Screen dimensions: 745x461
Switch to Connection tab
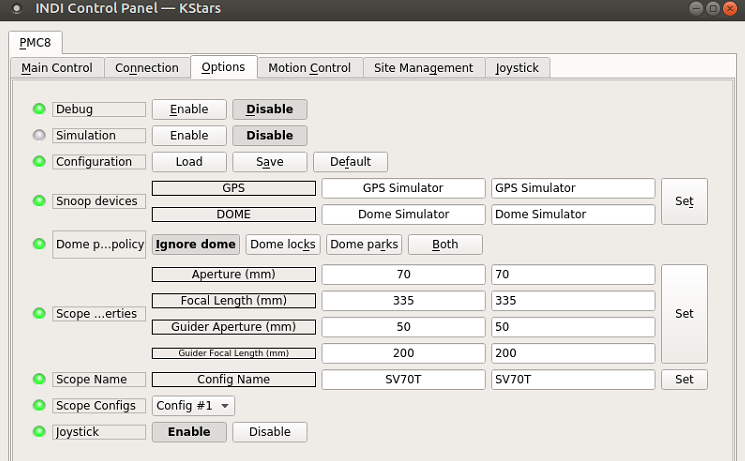click(147, 68)
